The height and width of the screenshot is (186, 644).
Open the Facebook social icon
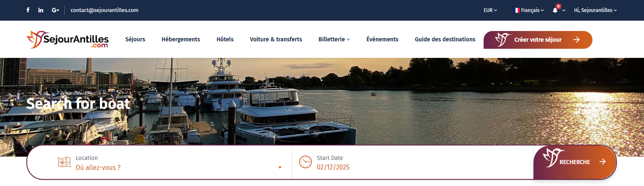point(28,10)
